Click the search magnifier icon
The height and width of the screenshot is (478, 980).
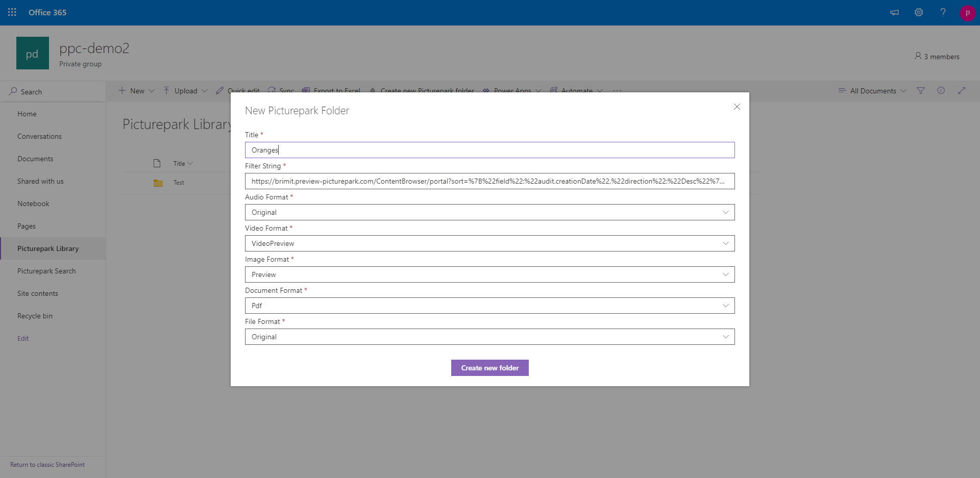[x=13, y=91]
